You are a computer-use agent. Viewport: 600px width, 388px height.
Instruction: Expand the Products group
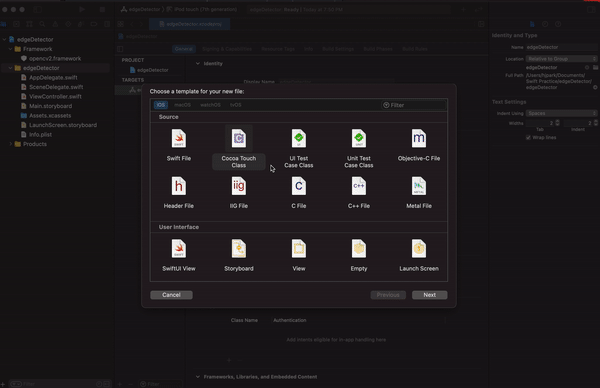11,144
